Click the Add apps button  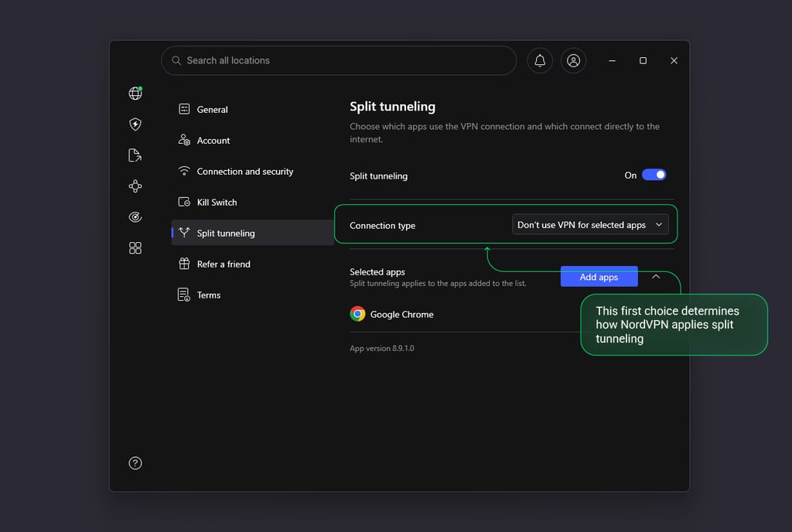pos(599,277)
